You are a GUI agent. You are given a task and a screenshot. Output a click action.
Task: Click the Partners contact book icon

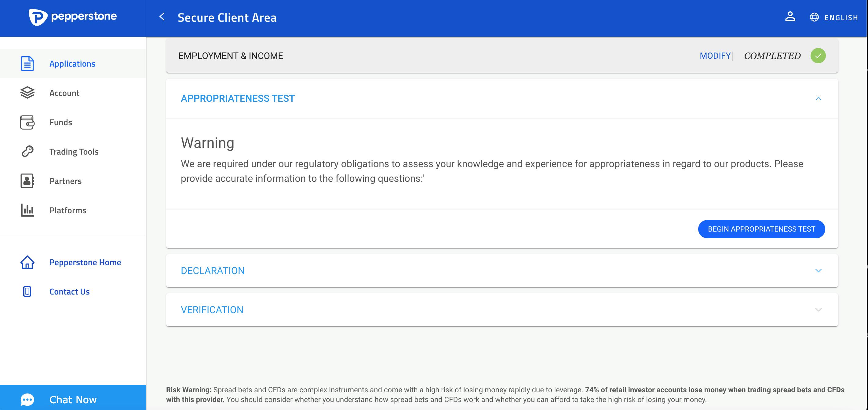tap(27, 181)
